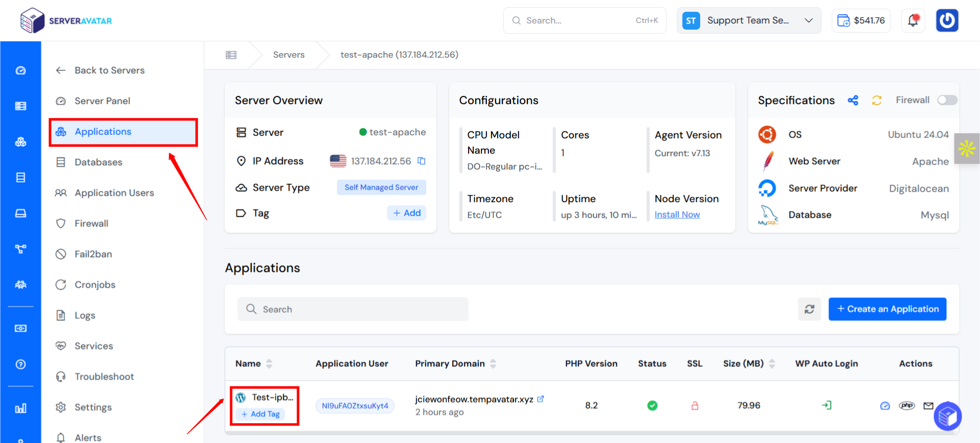The width and height of the screenshot is (980, 443).
Task: Click the red SSL lock icon
Action: click(x=695, y=406)
